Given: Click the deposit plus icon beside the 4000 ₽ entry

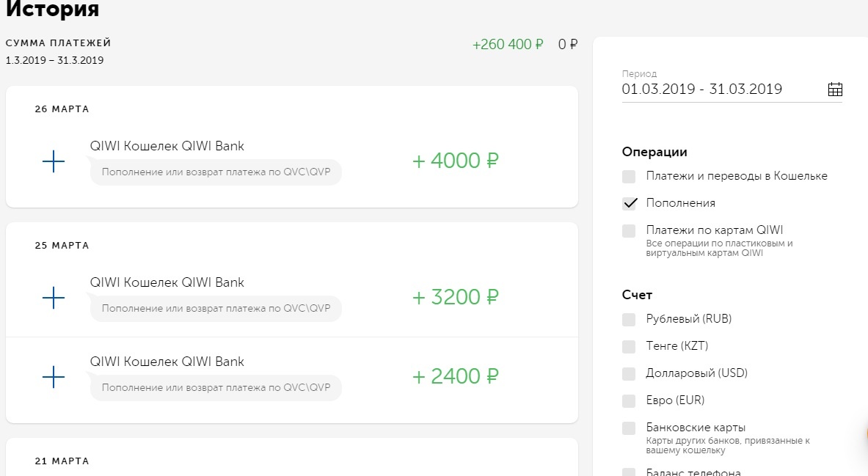Looking at the screenshot, I should (53, 161).
